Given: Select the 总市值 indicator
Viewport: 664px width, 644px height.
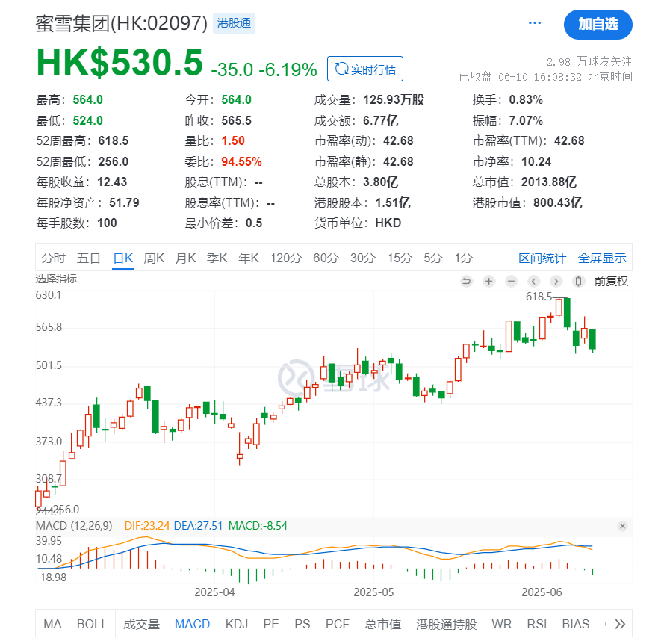Looking at the screenshot, I should pyautogui.click(x=383, y=624).
